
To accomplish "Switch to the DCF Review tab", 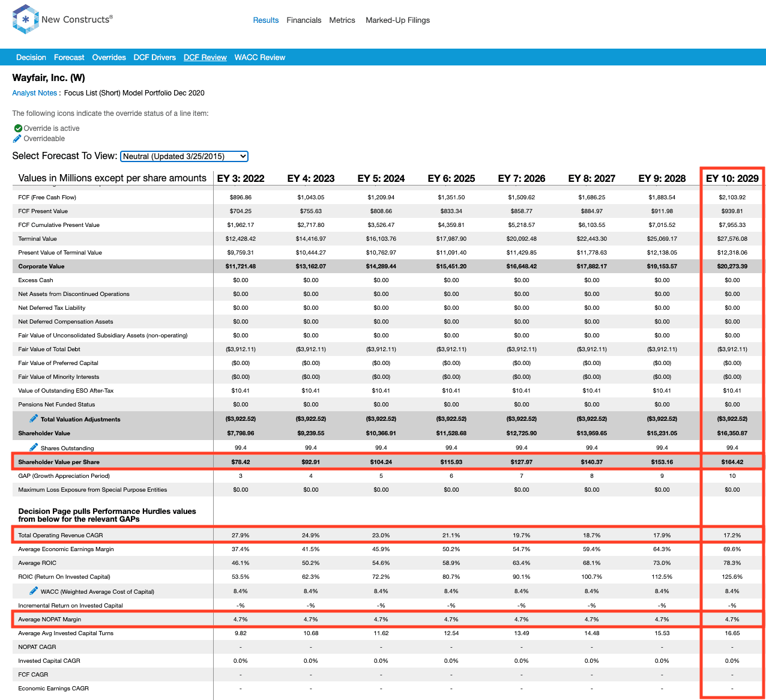I will click(205, 58).
